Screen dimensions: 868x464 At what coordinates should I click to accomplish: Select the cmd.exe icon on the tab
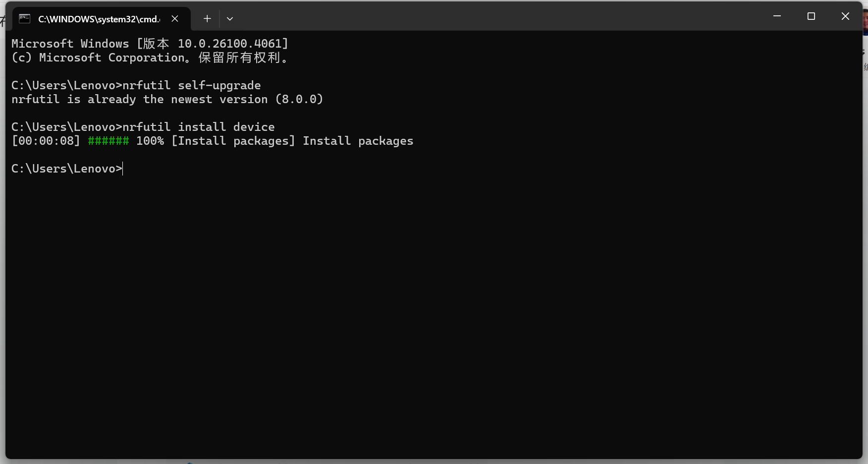[x=24, y=18]
